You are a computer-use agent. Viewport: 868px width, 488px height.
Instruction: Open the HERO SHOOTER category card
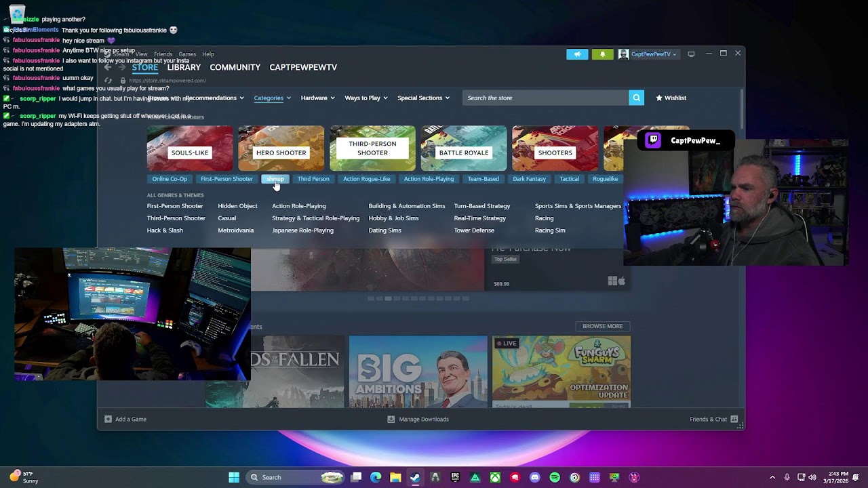tap(281, 148)
